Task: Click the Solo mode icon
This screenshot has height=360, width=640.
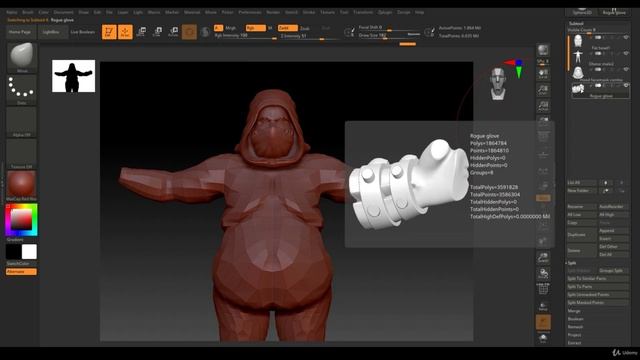Action: [x=543, y=338]
